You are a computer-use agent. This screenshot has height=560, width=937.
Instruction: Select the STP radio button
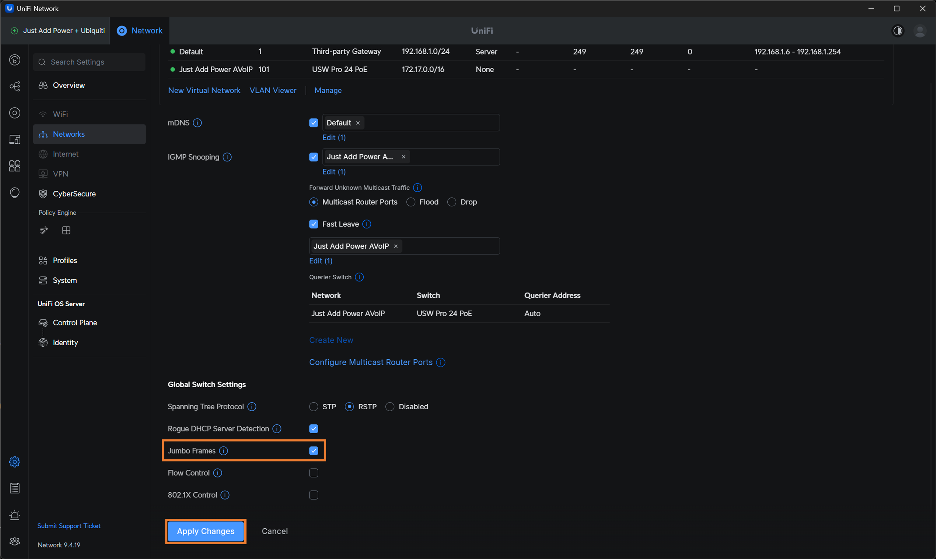(x=313, y=406)
